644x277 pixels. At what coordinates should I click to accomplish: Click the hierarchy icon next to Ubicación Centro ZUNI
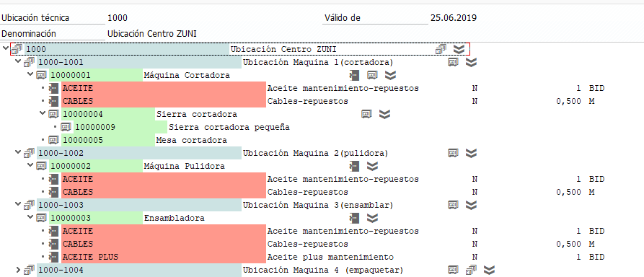pos(441,49)
